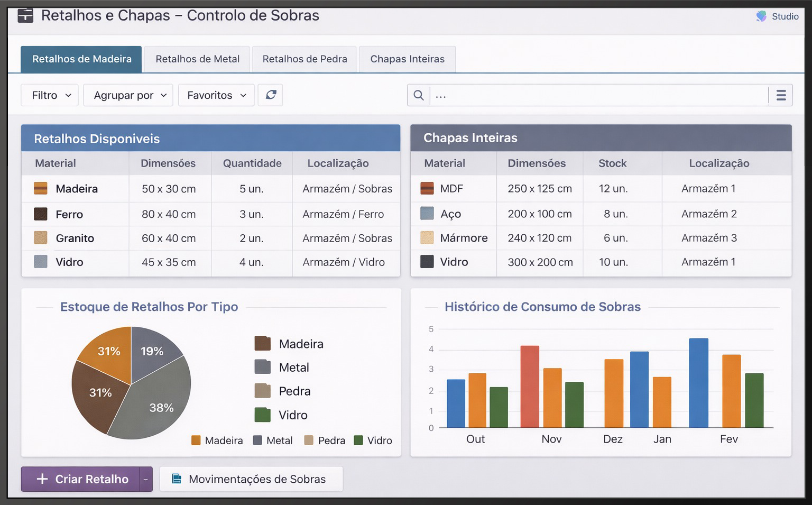Open the hamburger view menu icon
The height and width of the screenshot is (505, 812).
click(781, 95)
